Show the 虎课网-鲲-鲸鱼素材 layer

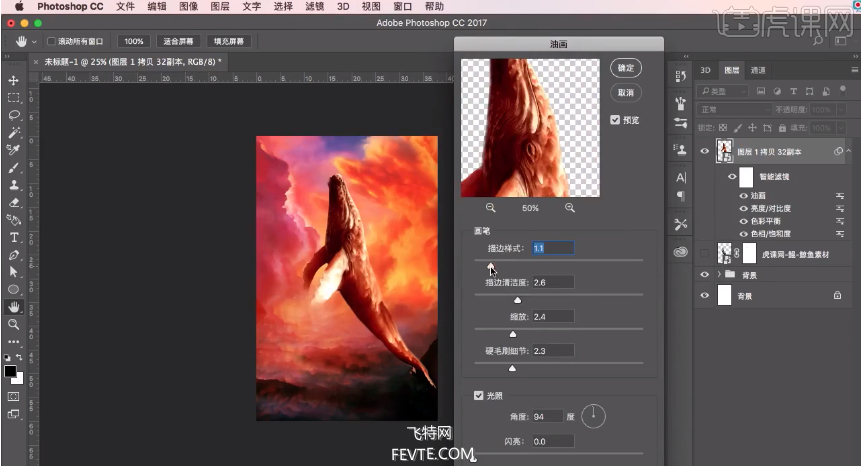point(705,254)
